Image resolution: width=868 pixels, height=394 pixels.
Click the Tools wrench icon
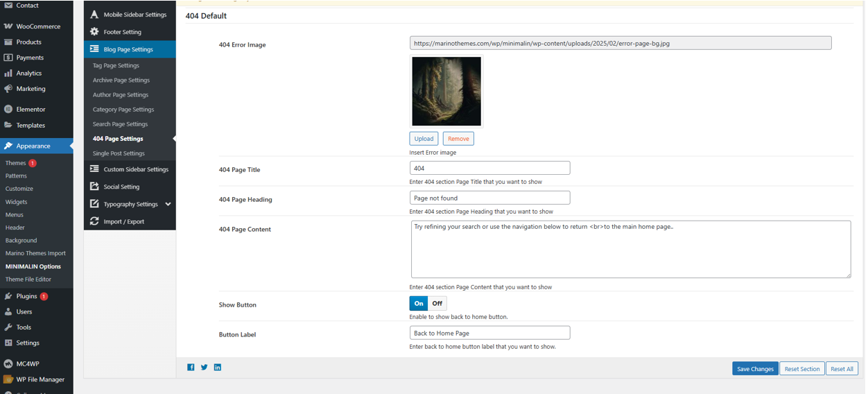8,327
